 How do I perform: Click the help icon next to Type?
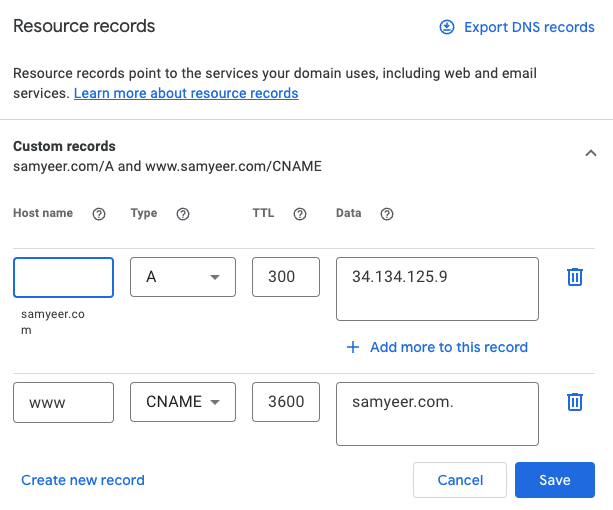pyautogui.click(x=183, y=214)
